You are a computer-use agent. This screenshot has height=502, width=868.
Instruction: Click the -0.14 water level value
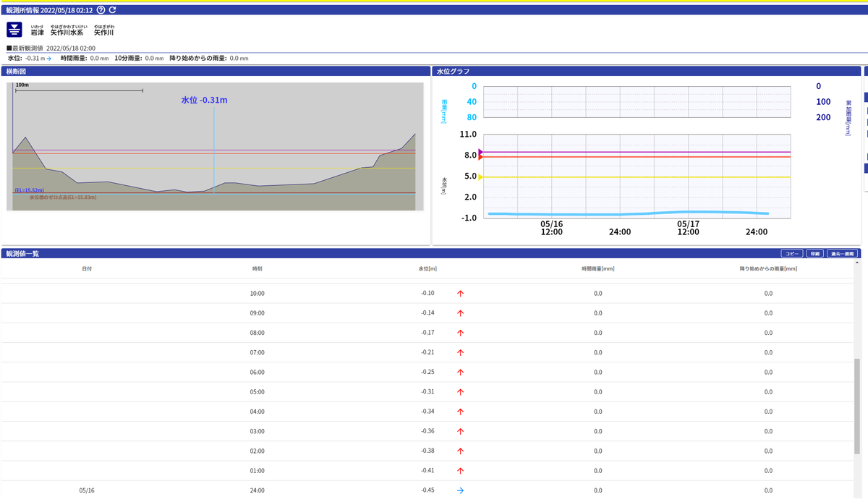pos(427,313)
